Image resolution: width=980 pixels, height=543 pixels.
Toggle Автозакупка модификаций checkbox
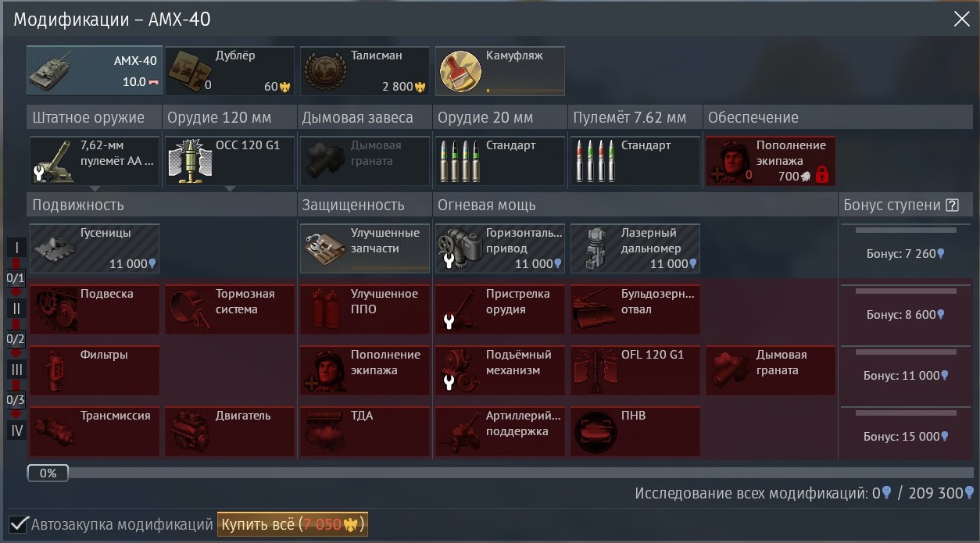[16, 524]
